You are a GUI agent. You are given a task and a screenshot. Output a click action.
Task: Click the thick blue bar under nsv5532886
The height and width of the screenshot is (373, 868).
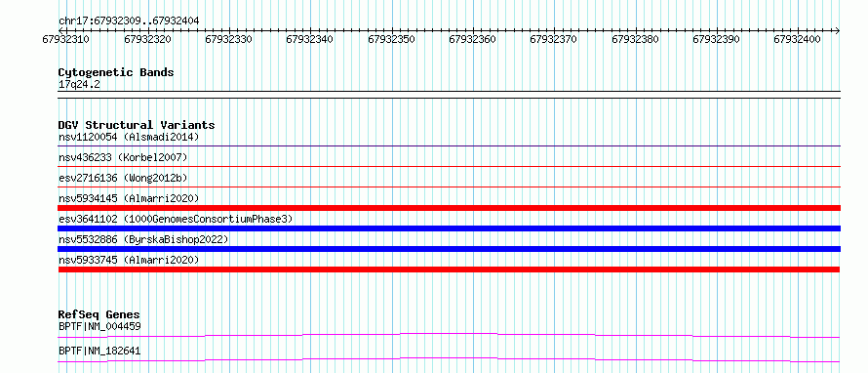click(x=449, y=249)
